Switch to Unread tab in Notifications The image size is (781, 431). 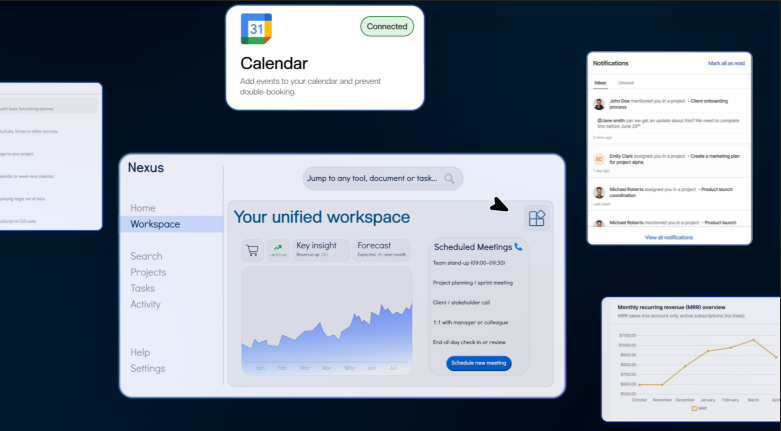626,83
